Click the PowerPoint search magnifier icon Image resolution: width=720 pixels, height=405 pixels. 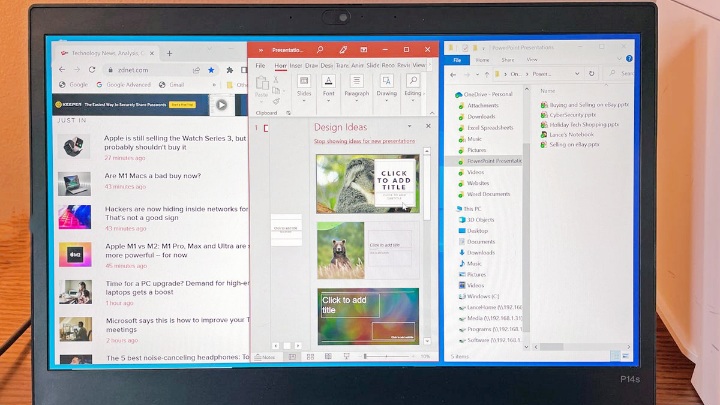coord(320,49)
